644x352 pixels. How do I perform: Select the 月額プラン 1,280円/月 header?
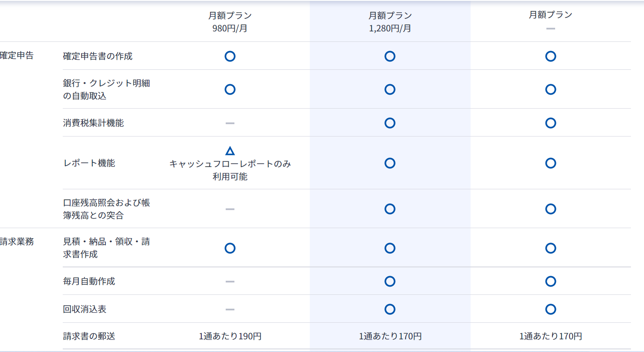click(x=390, y=22)
